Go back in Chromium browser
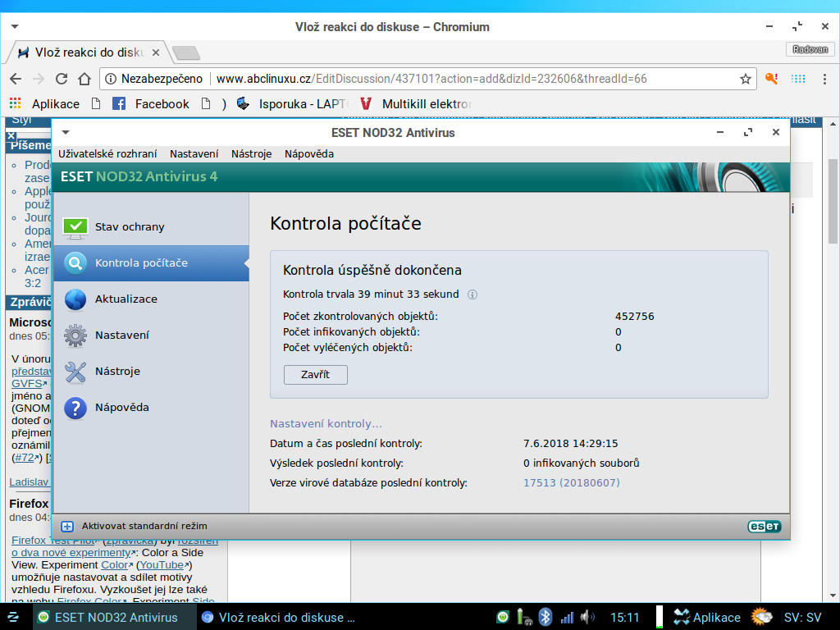The height and width of the screenshot is (630, 840). (16, 79)
